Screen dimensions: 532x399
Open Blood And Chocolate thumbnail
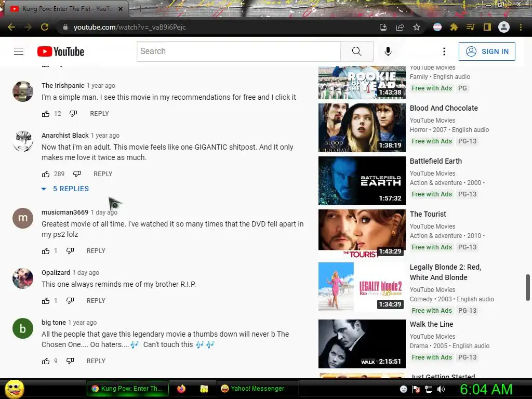tap(362, 128)
